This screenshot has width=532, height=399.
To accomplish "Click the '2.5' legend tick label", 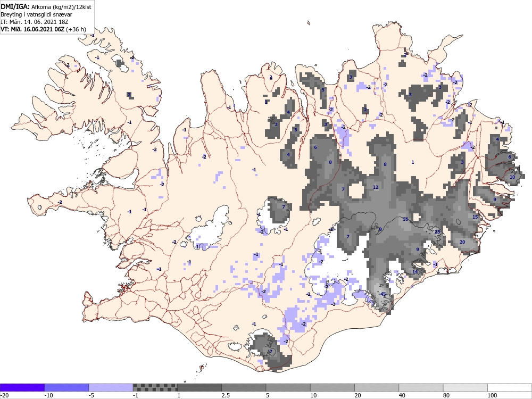I will coord(226,395).
